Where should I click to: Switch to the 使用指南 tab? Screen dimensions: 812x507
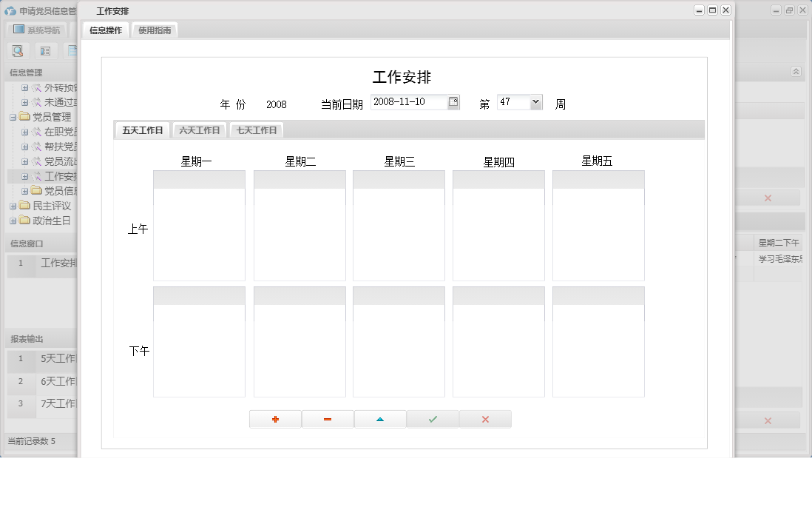point(154,30)
